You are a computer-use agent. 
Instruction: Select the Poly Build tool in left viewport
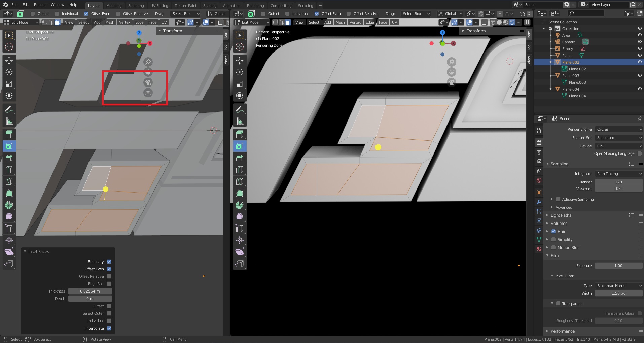[9, 193]
